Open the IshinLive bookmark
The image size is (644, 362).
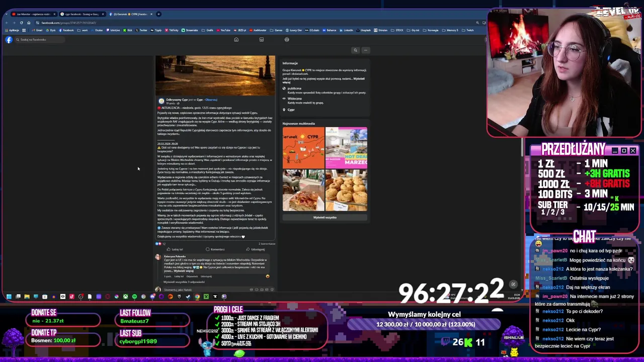coord(113,30)
